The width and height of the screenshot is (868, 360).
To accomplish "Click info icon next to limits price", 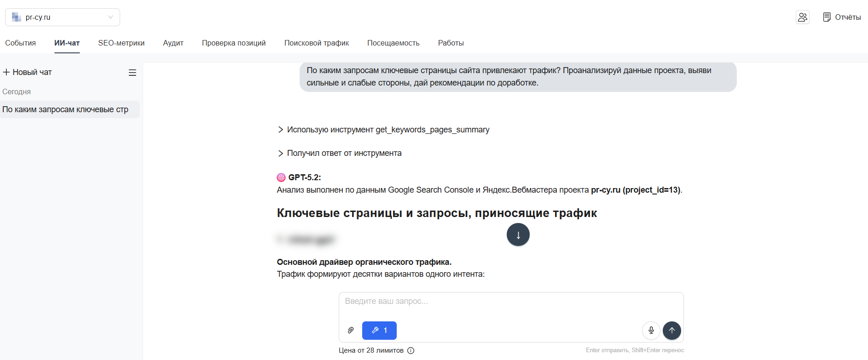I will [x=411, y=350].
